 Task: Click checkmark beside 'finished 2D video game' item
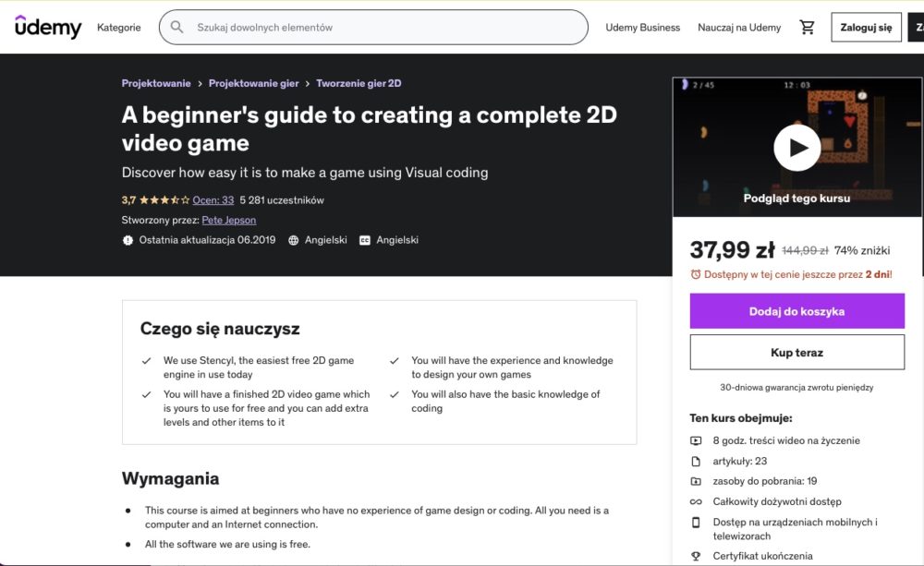[146, 394]
